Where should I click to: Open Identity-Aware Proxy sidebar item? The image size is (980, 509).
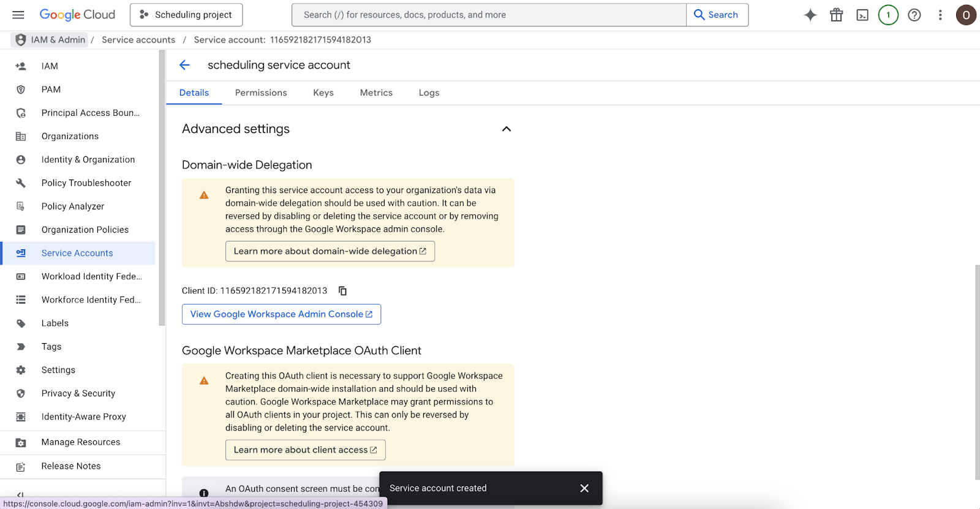pos(78,417)
